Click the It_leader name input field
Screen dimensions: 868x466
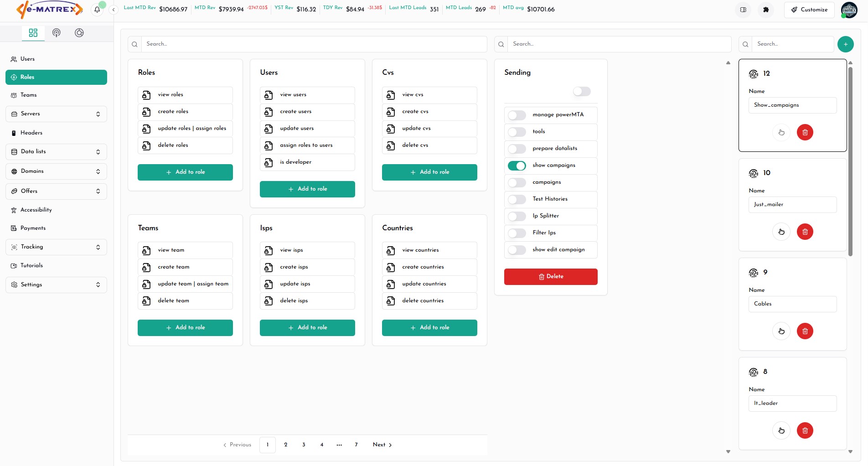click(x=792, y=404)
